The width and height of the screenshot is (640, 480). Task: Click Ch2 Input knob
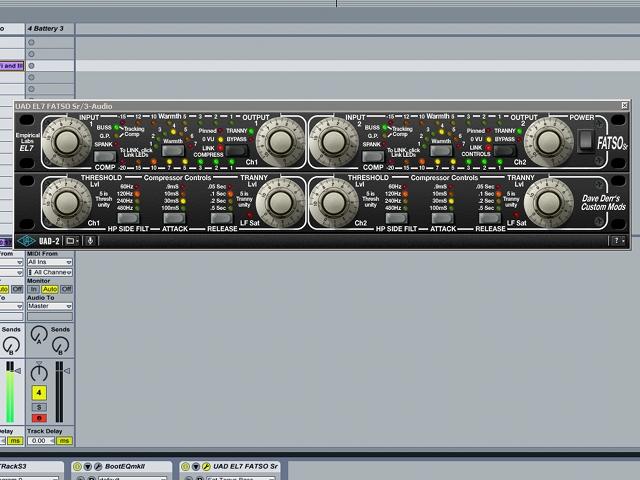(x=334, y=142)
